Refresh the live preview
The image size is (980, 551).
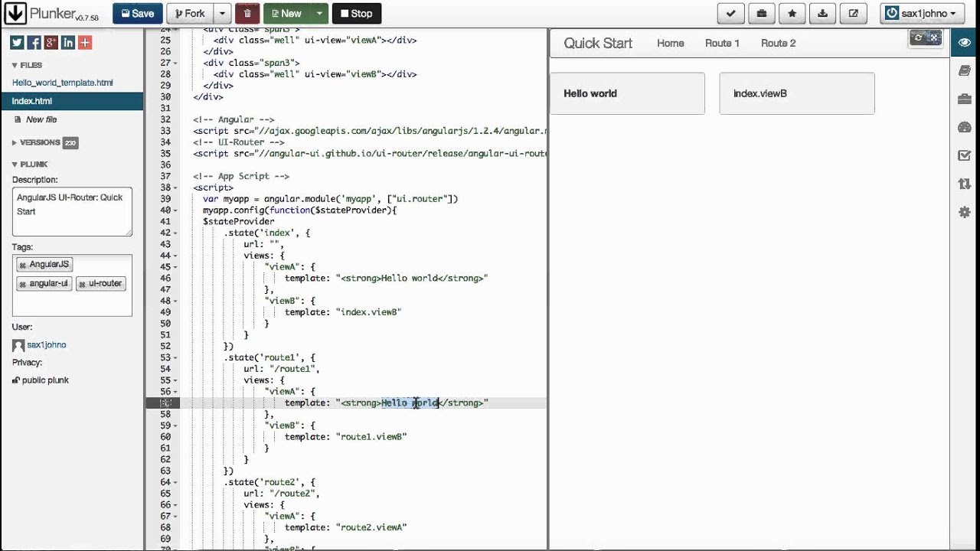pyautogui.click(x=918, y=37)
